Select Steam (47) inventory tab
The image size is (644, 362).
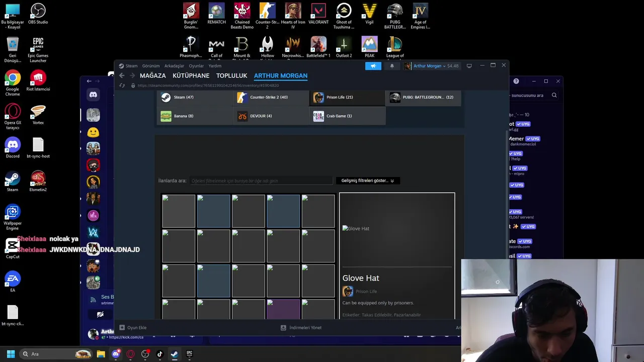pos(195,97)
